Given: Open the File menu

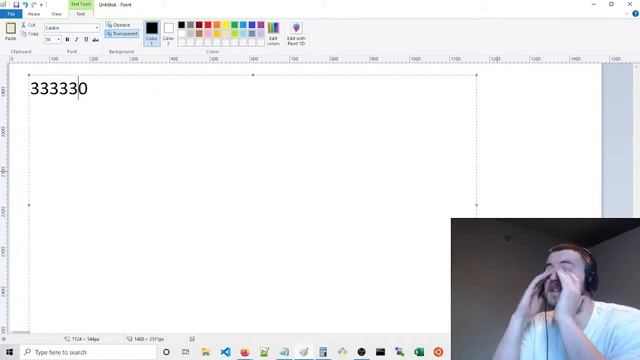Looking at the screenshot, I should click(x=11, y=14).
